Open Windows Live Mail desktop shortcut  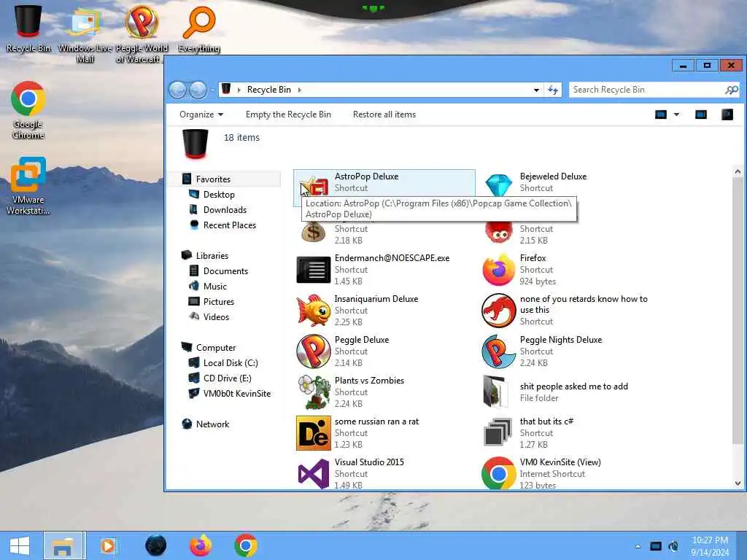click(85, 34)
